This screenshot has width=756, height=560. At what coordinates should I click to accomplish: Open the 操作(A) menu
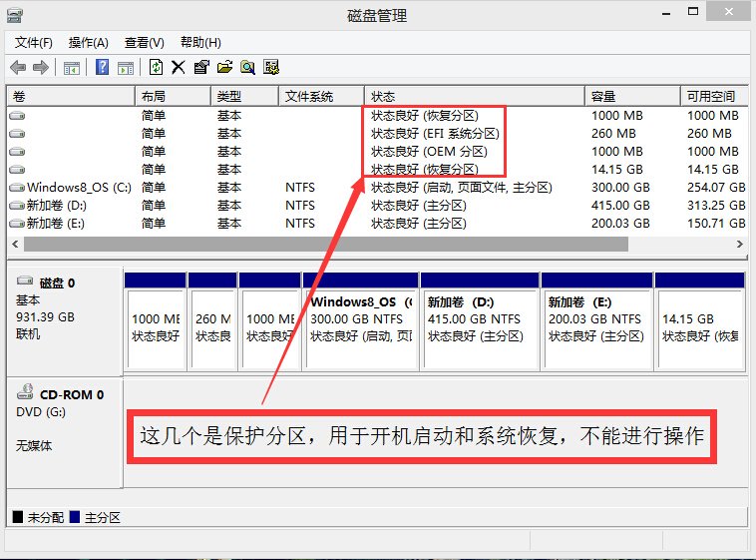coord(88,43)
